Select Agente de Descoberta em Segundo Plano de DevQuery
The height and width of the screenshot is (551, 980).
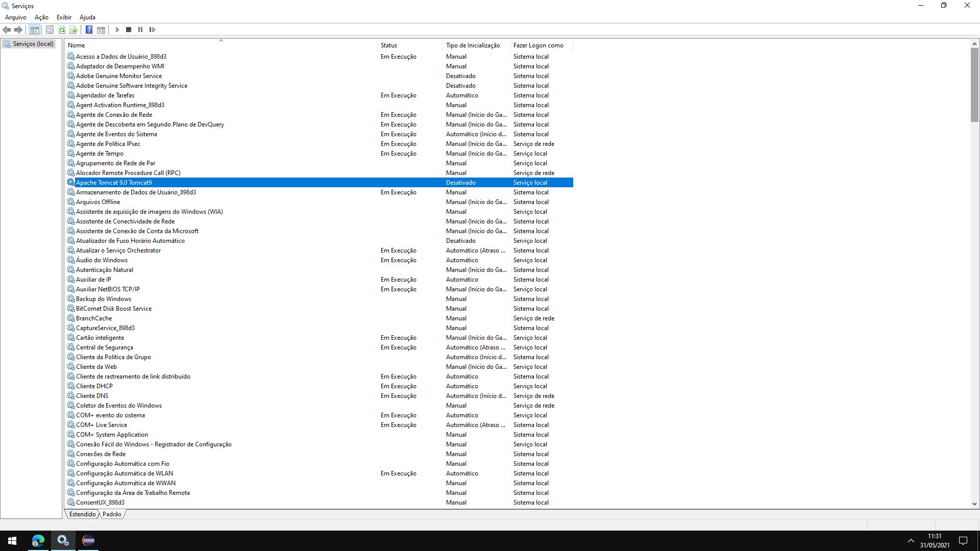(320, 124)
